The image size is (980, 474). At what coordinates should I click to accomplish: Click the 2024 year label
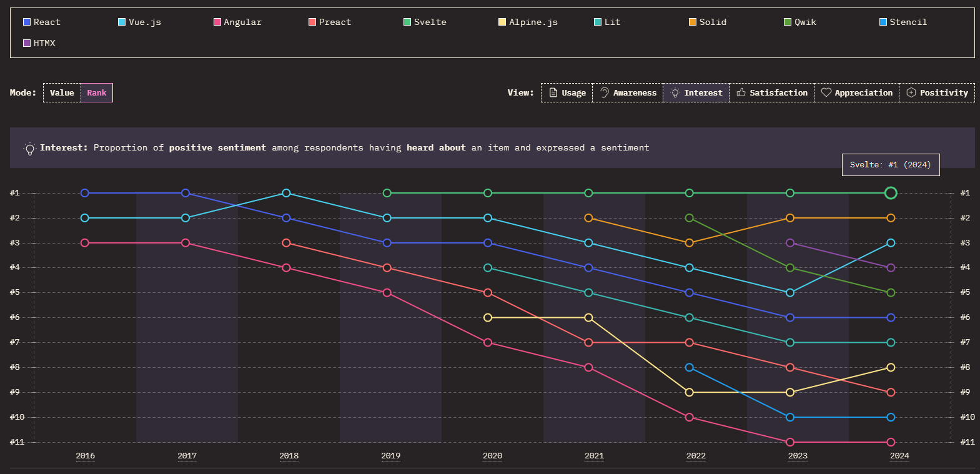click(899, 456)
